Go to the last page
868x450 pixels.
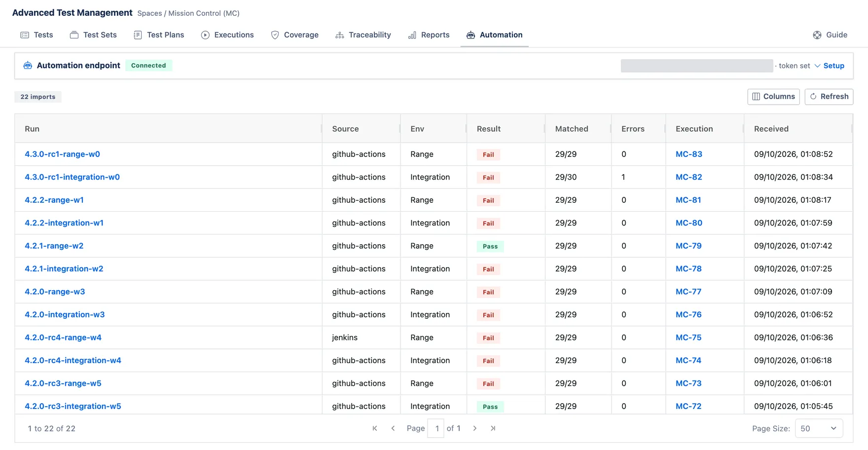tap(493, 428)
